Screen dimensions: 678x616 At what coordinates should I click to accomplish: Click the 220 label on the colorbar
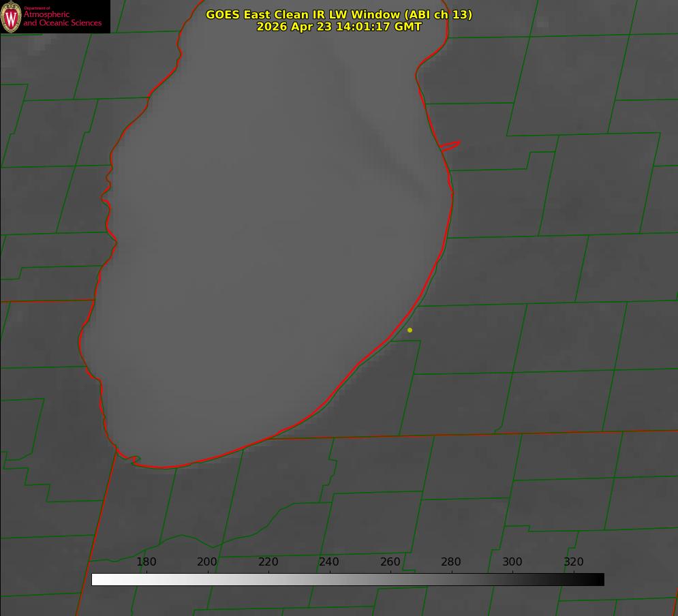tap(268, 561)
